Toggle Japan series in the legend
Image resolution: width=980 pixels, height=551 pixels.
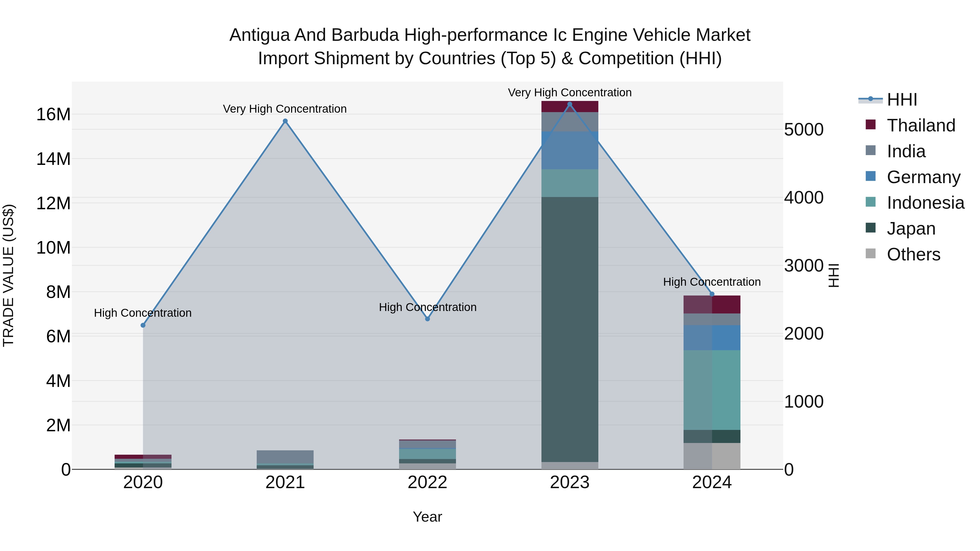pos(900,229)
